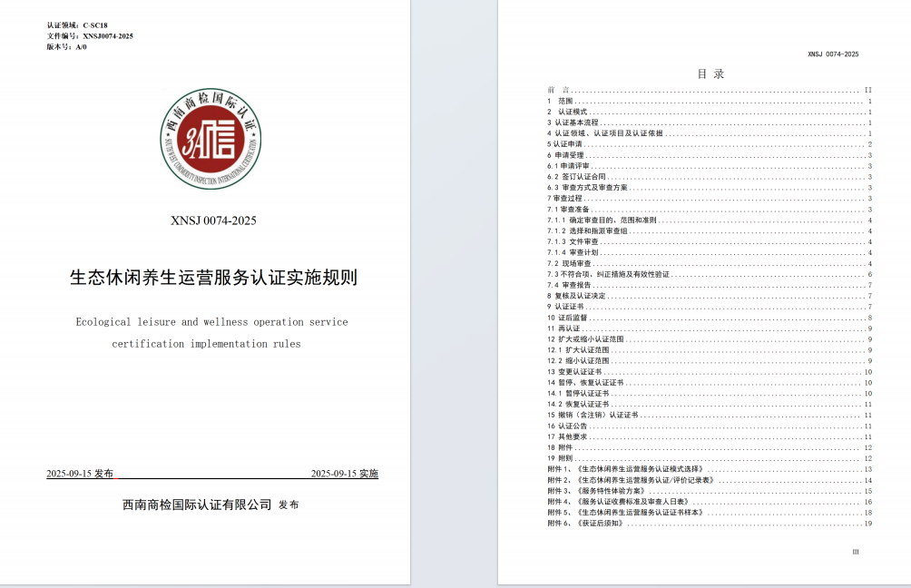Click the red 3A certification logo

point(212,140)
